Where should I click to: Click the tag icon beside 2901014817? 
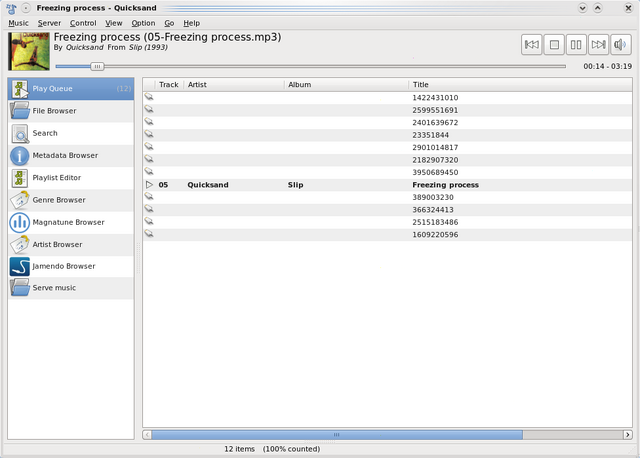[149, 147]
